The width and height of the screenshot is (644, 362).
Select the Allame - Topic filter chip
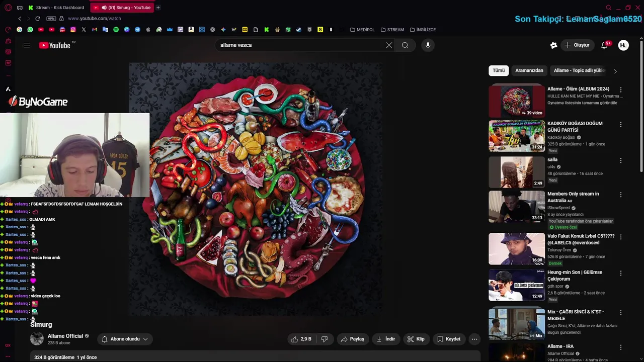[579, 71]
